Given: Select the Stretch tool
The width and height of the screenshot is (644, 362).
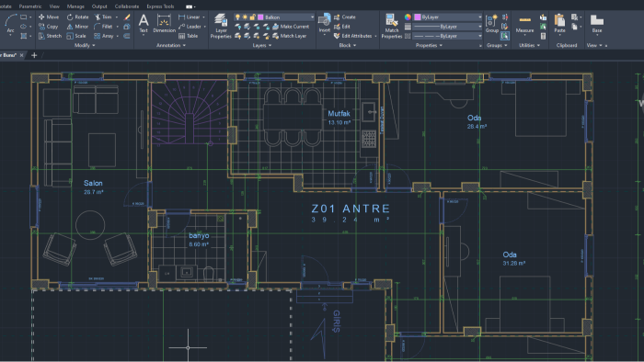Looking at the screenshot, I should (x=50, y=36).
